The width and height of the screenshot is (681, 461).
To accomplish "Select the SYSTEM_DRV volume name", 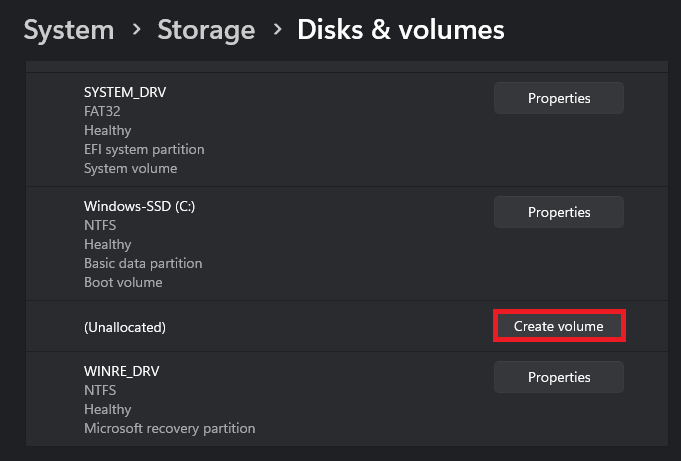I will tap(125, 92).
